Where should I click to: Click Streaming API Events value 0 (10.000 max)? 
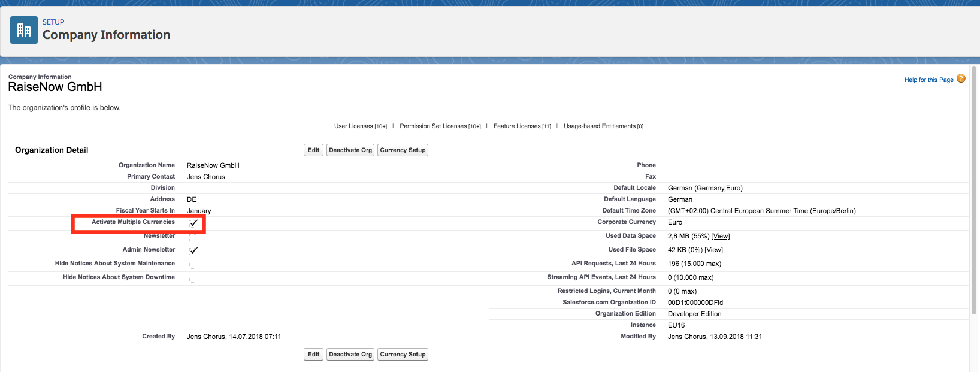[691, 277]
